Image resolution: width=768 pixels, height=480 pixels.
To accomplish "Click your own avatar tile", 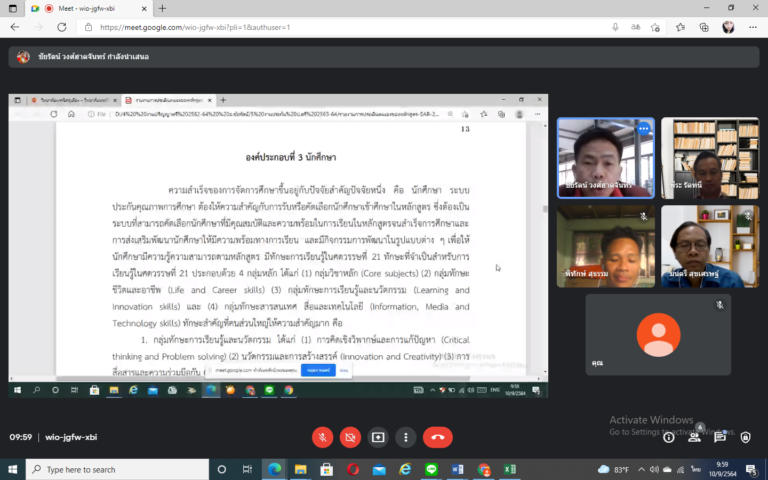I will pos(658,334).
